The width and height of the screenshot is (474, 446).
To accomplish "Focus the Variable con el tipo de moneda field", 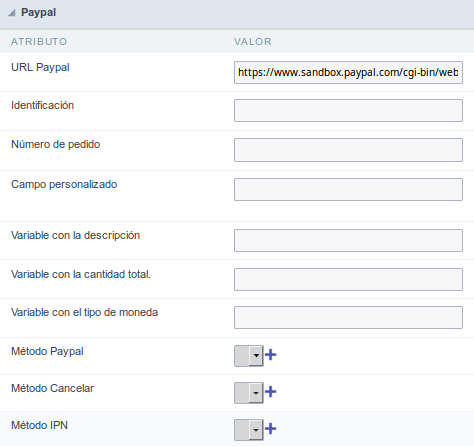I will [348, 317].
